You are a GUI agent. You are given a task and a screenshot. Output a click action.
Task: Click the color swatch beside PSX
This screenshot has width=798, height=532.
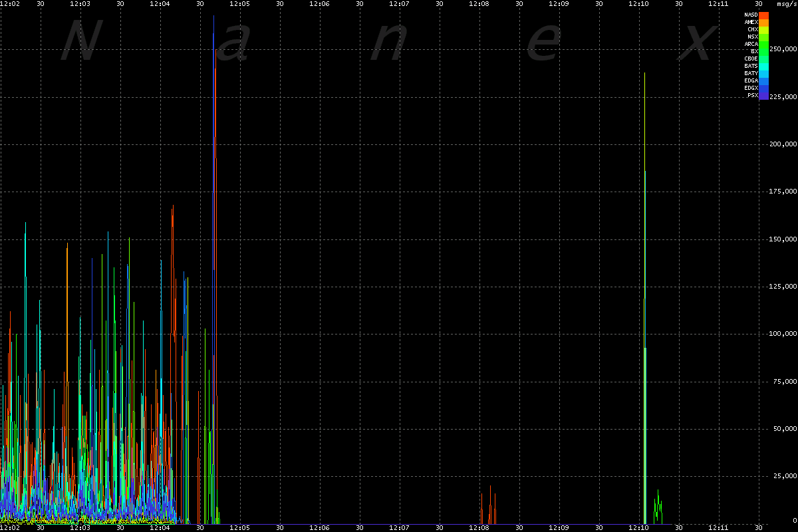(x=764, y=95)
